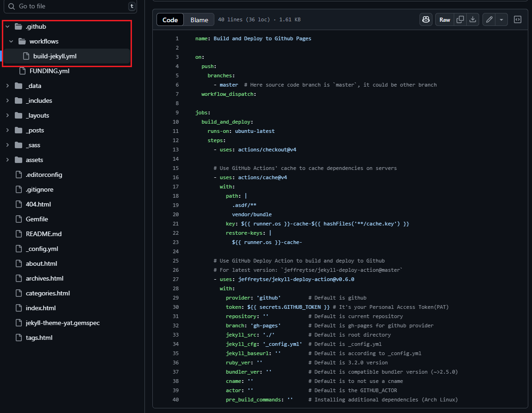This screenshot has height=413, width=532.
Task: Open the GitHub Copilot panel
Action: pyautogui.click(x=426, y=19)
